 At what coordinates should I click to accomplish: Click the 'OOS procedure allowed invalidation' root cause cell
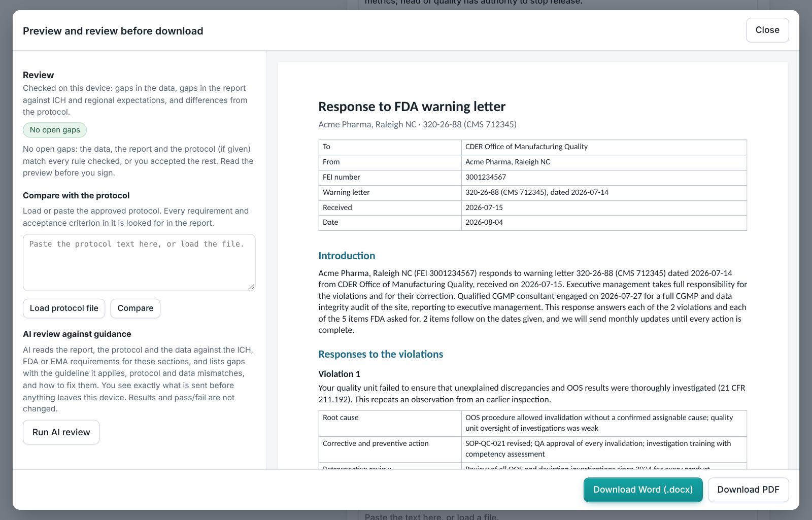pos(604,423)
